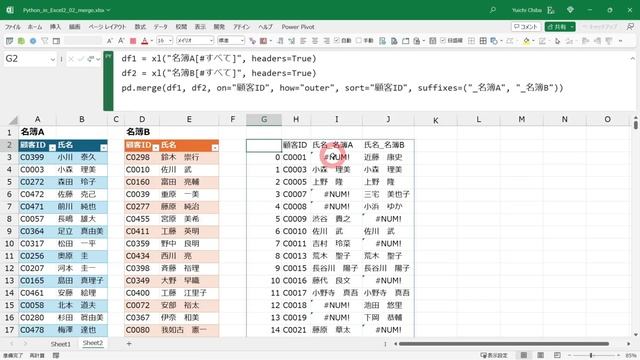Screen dimensions: 640x360
Task: Click the red fill color square icon
Action: [x=133, y=41]
